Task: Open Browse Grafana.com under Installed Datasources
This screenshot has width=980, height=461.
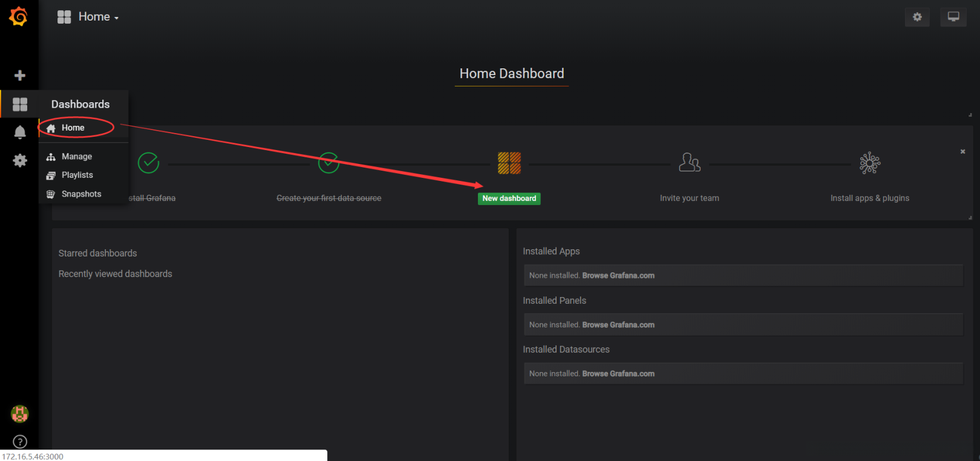Action: click(618, 374)
